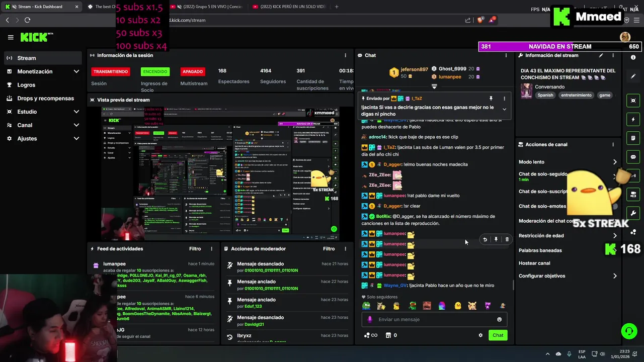
Task: Delete the hovered lumanpee message via trash
Action: coord(507,239)
